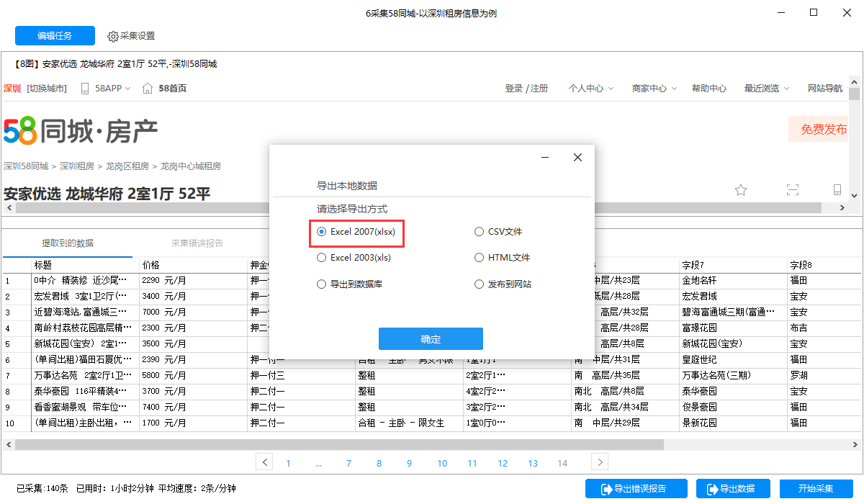Screen dimensions: 864x504
Task: Go to page 14 in pagination
Action: [x=562, y=463]
